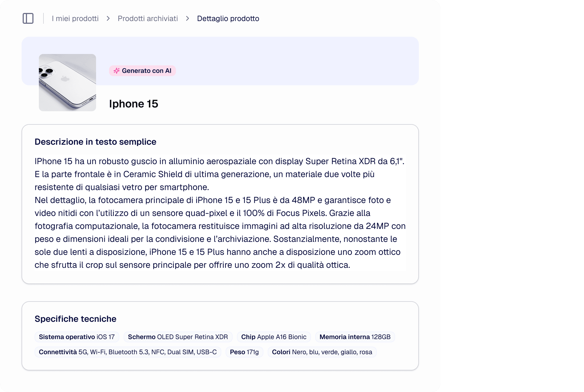The height and width of the screenshot is (392, 584).
Task: Click 'Descrizione in testo semplice' heading
Action: [95, 142]
